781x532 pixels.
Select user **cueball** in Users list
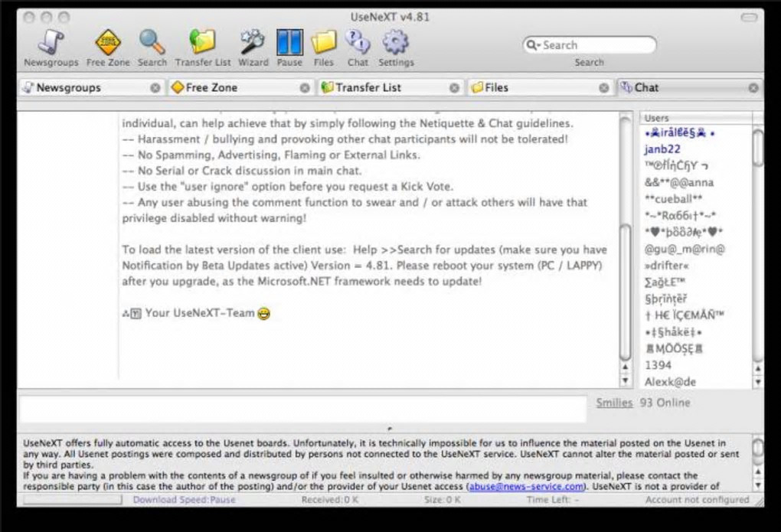tap(673, 199)
